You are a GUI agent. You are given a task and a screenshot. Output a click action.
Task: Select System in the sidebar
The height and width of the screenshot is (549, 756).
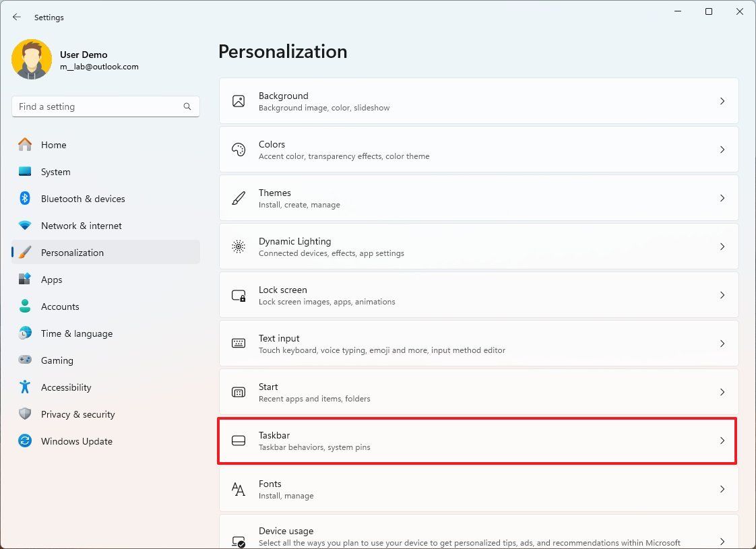point(55,172)
